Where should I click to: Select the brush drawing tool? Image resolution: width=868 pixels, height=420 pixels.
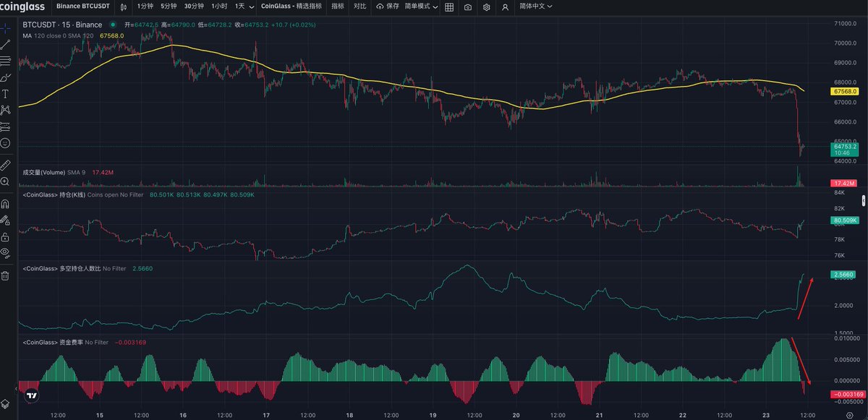[6, 77]
